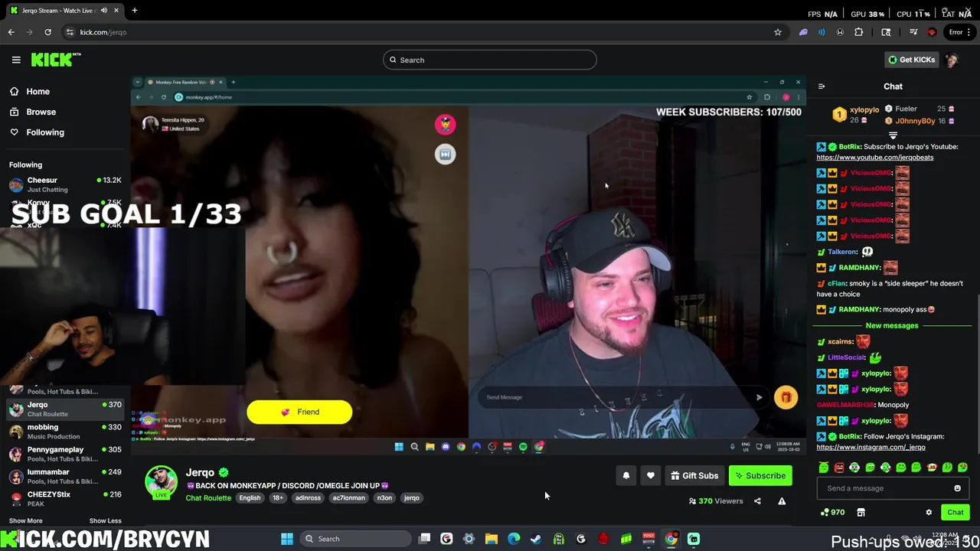Insert the first green halo emote

tap(823, 468)
